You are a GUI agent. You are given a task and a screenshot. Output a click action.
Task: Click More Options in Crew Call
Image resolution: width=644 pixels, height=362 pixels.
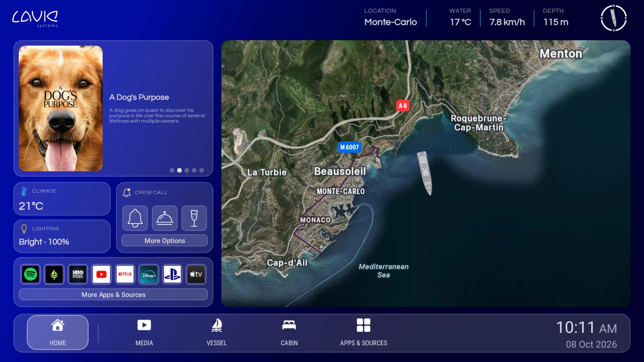tap(164, 241)
